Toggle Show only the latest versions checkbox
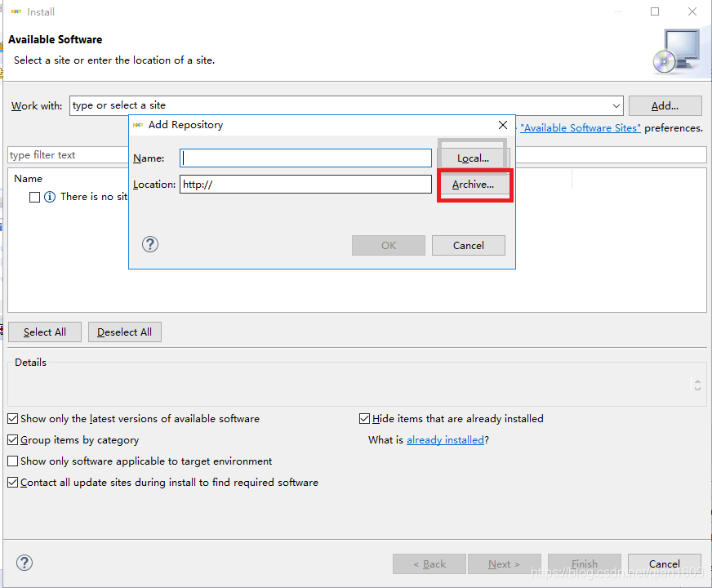The image size is (712, 588). pyautogui.click(x=13, y=419)
